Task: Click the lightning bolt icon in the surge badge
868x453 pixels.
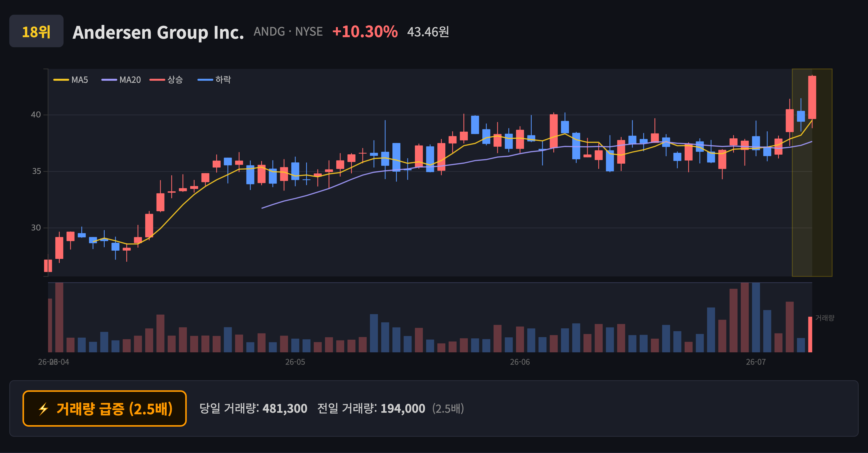Action: (43, 409)
